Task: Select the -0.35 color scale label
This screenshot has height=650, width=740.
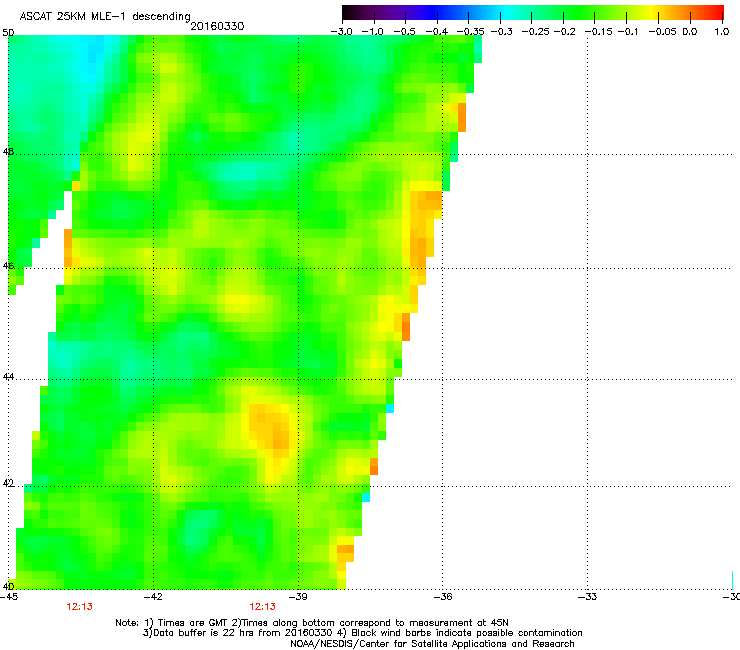Action: point(470,32)
